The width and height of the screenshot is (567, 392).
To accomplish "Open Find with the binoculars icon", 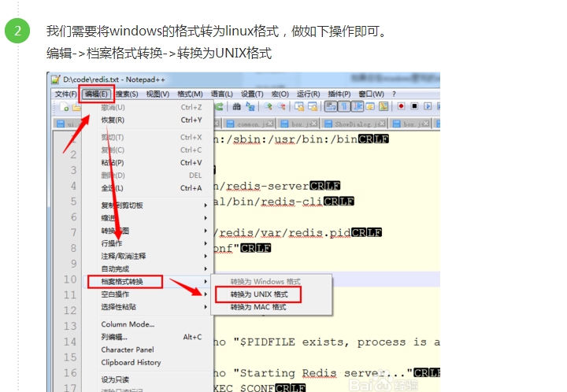I will point(236,106).
